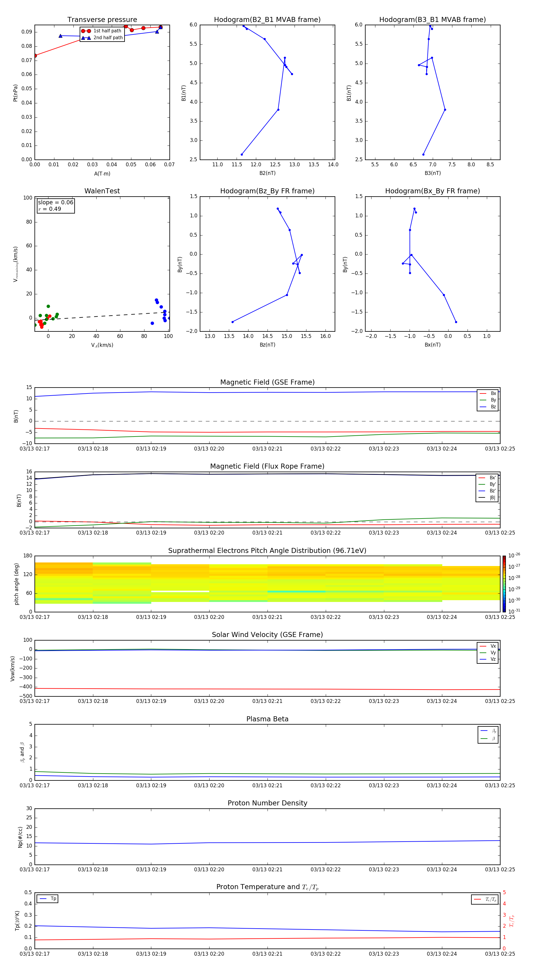
Task: Click the '2nd half path' legend entry
Action: pos(103,38)
